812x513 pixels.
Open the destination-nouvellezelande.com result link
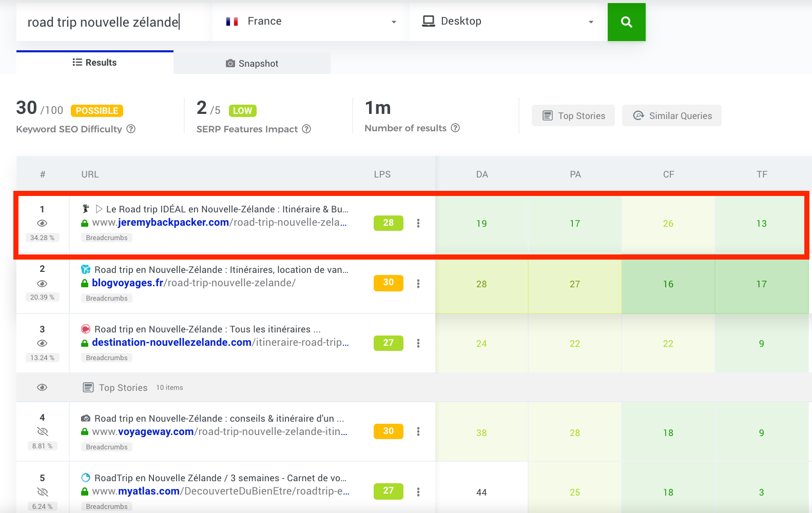171,343
